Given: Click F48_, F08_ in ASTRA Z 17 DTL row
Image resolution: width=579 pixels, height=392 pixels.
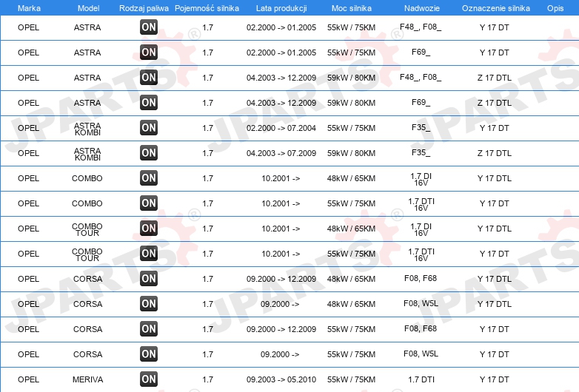Looking at the screenshot, I should (x=421, y=77).
